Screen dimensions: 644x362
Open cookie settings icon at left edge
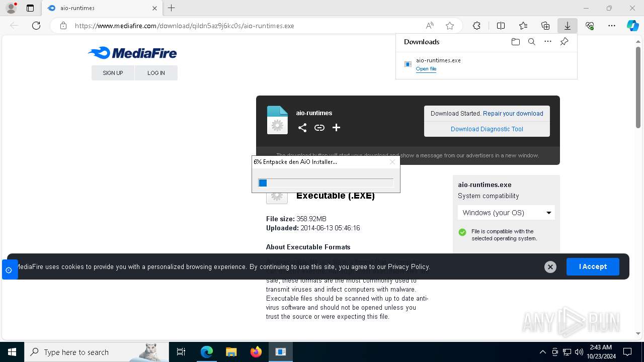pos(9,270)
